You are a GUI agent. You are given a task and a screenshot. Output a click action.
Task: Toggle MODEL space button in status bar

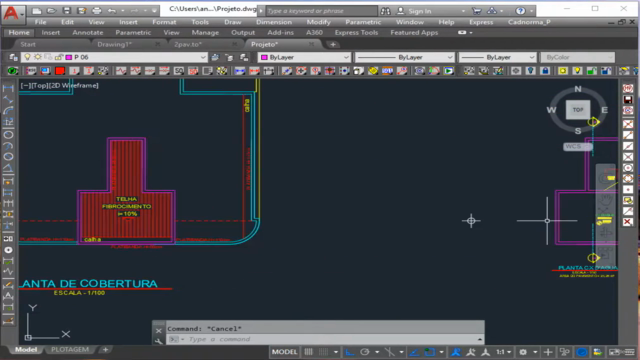coord(284,352)
